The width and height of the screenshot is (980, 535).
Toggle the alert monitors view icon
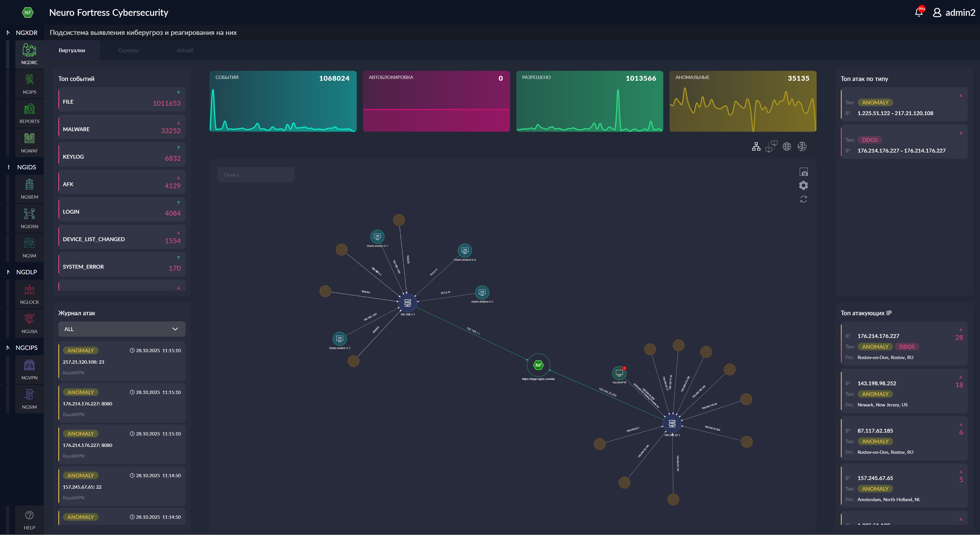coord(771,146)
